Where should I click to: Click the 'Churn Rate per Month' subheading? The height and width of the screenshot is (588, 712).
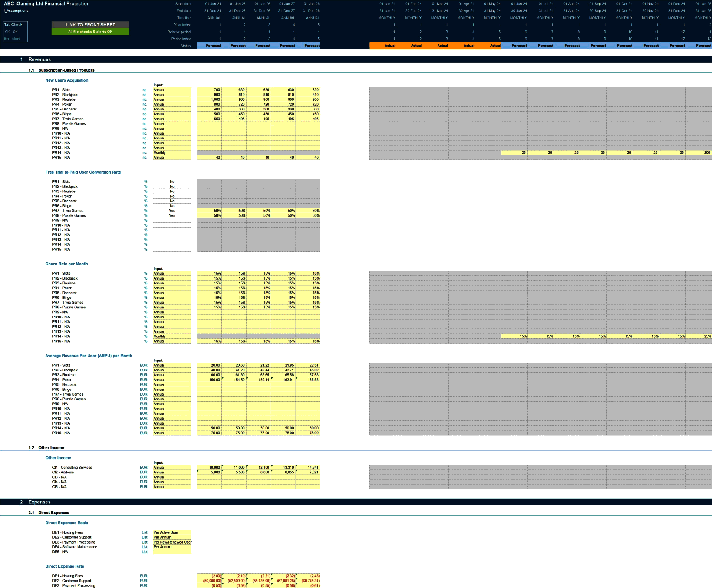click(66, 264)
